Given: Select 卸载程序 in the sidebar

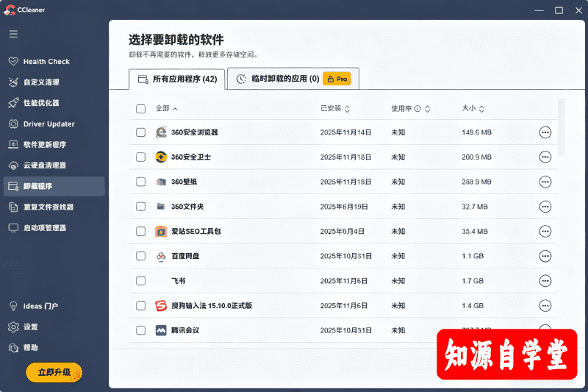Looking at the screenshot, I should click(54, 186).
